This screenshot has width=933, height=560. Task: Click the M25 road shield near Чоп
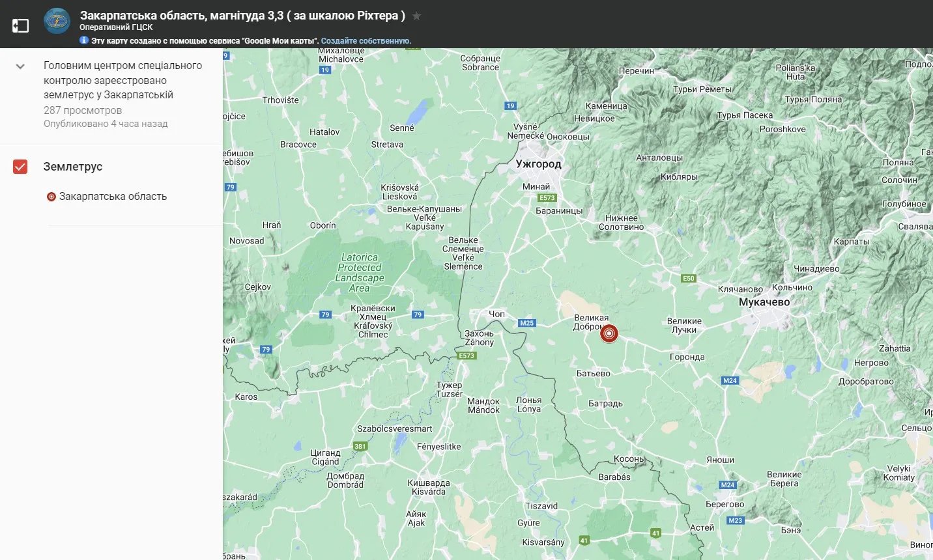(x=526, y=323)
